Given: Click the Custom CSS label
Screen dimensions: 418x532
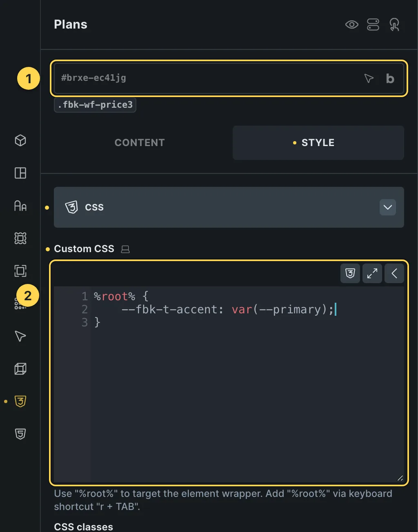Looking at the screenshot, I should point(84,249).
